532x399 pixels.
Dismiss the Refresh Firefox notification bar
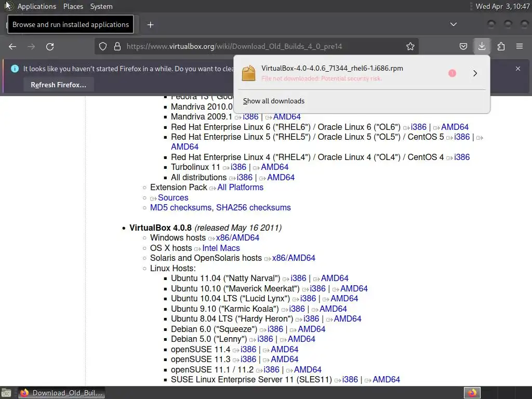click(518, 69)
